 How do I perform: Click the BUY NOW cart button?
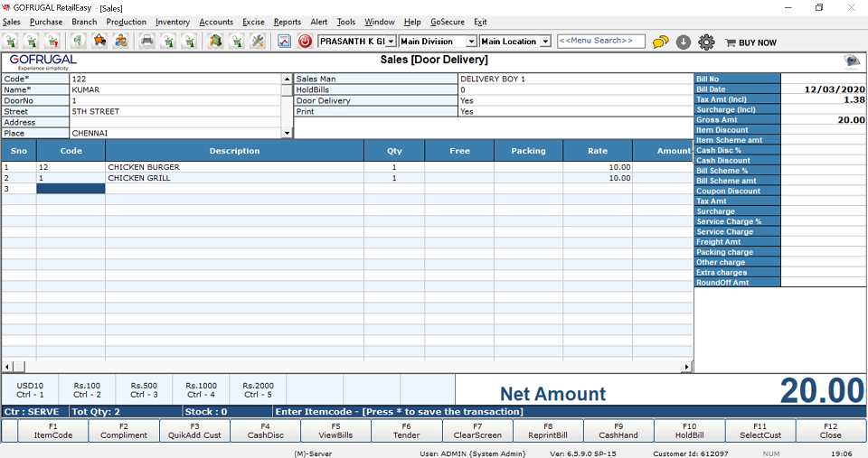point(750,42)
